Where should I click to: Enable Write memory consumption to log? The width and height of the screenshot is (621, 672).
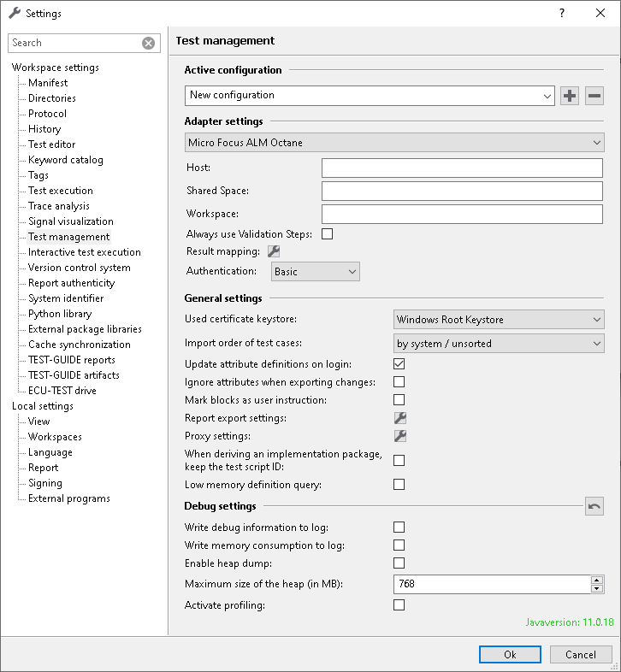coord(399,545)
